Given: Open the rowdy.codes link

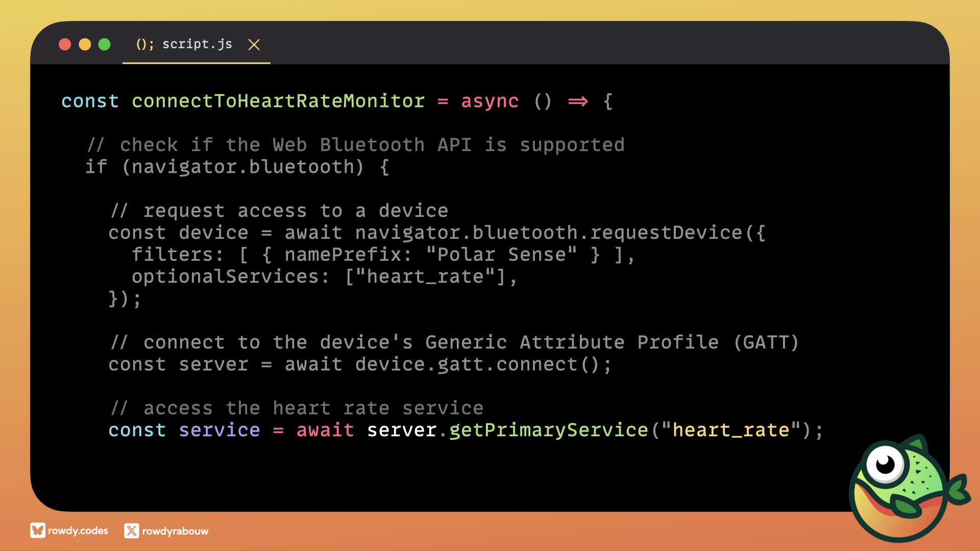Looking at the screenshot, I should pos(78,531).
